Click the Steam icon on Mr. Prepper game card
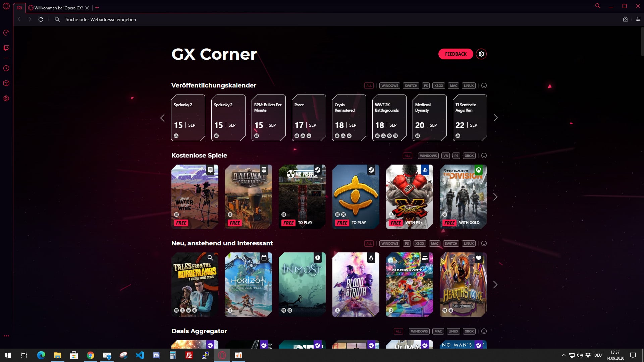The width and height of the screenshot is (644, 362). (x=318, y=170)
